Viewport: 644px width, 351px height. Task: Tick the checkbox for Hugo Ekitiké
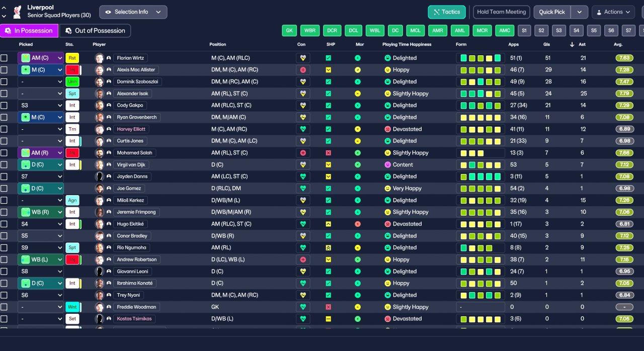[4, 224]
